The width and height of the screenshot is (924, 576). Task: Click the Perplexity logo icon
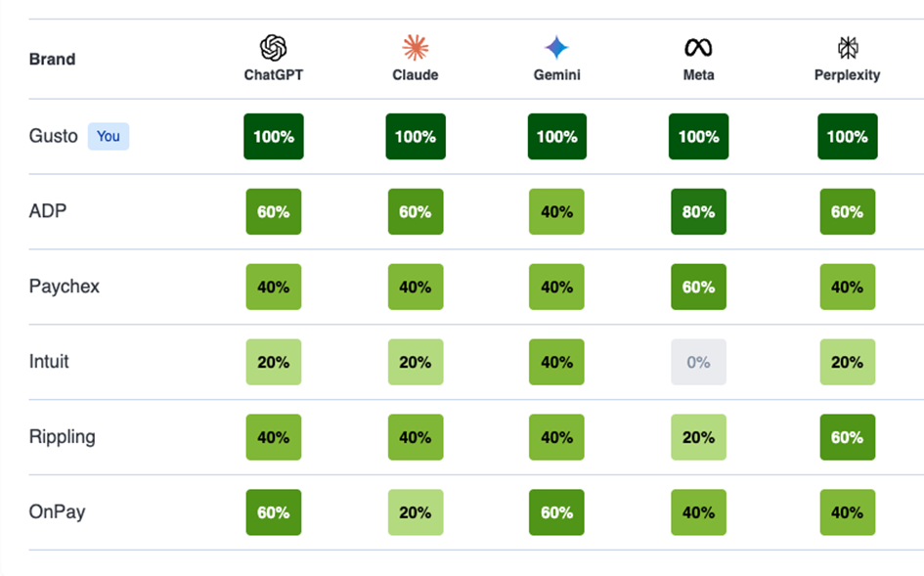(847, 48)
